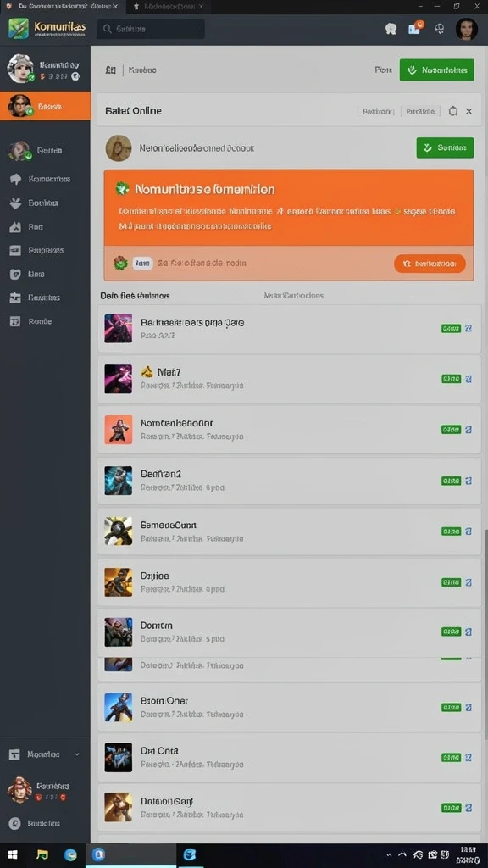Open notifications icon with orange badge
488x868 pixels.
click(415, 28)
